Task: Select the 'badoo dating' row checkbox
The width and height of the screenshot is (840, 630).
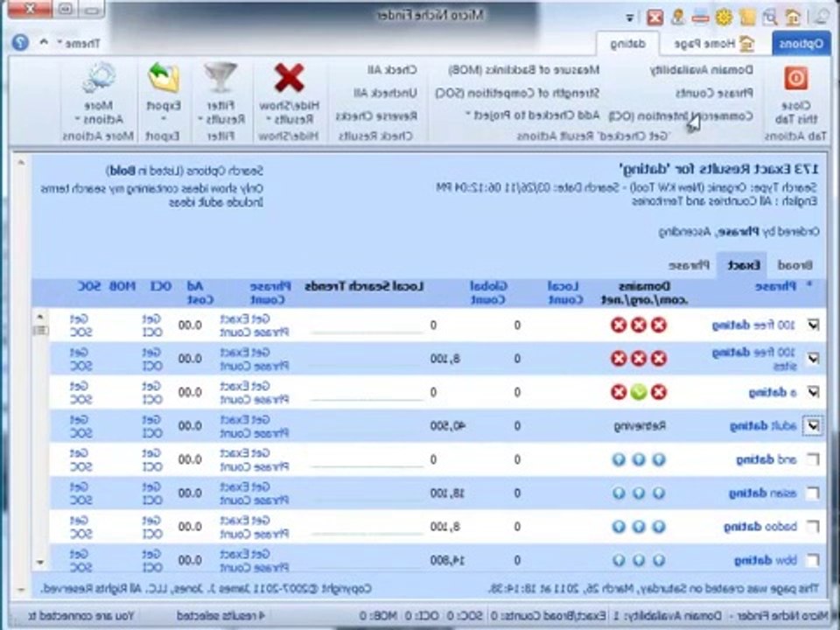Action: point(813,527)
